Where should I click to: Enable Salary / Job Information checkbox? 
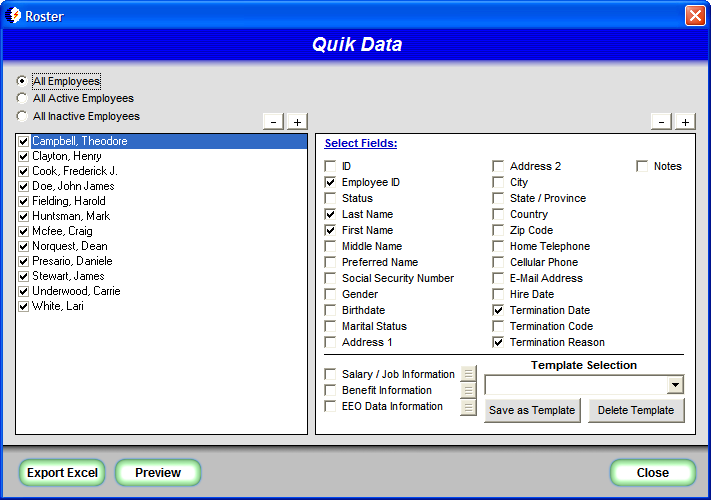330,374
